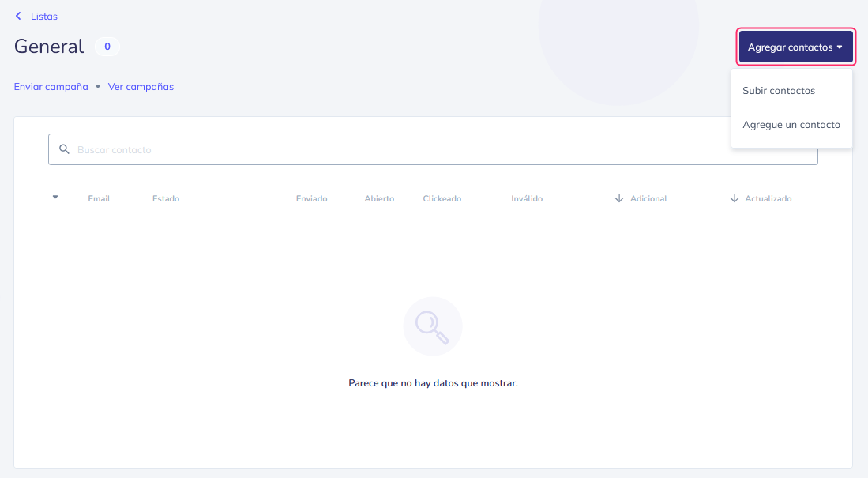The image size is (868, 478).
Task: Open the Ver campañas link
Action: click(x=141, y=86)
